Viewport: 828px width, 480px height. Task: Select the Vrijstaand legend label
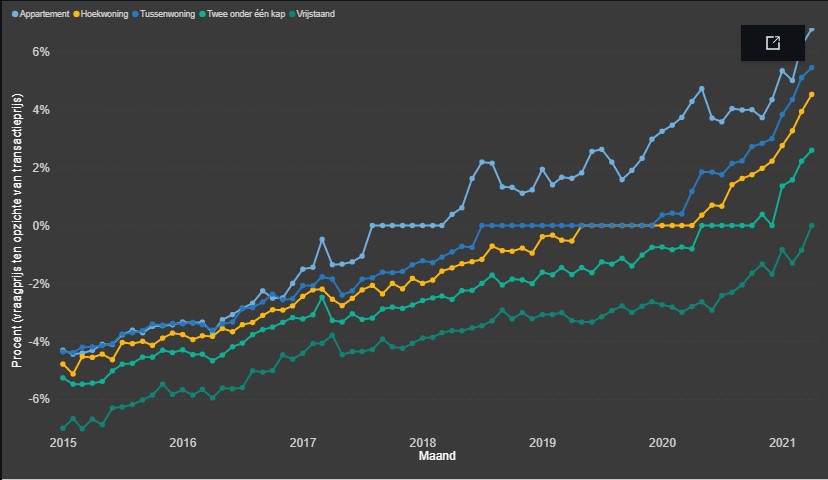coord(312,13)
